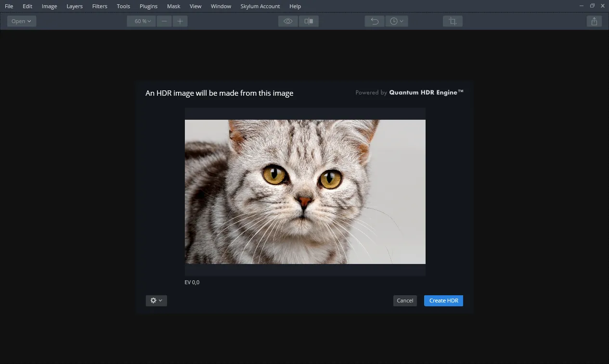Click the zoom out minus icon
This screenshot has width=609, height=364.
tap(164, 21)
